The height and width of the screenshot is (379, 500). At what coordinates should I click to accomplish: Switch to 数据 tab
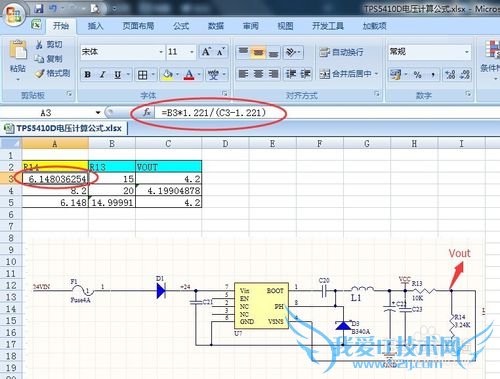[216, 26]
